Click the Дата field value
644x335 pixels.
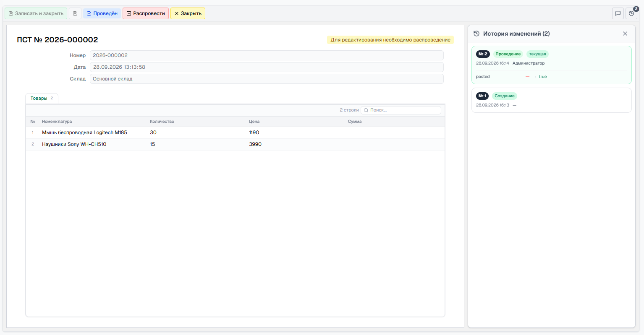click(x=267, y=67)
